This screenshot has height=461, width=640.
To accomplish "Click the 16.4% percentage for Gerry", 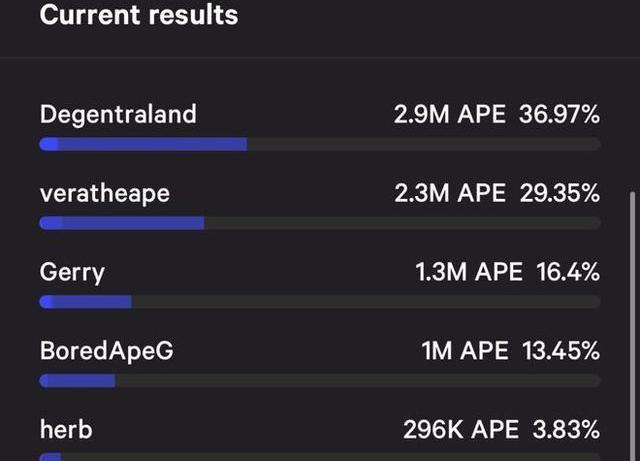I will click(568, 272).
